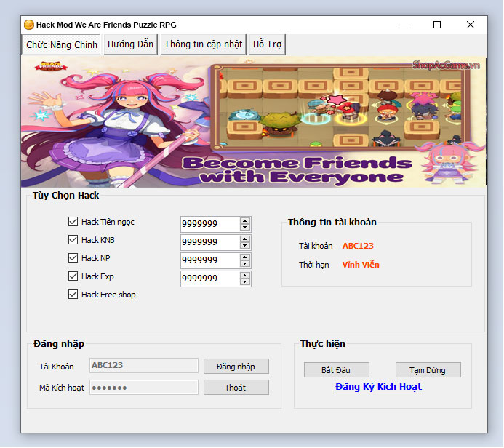504x448 pixels.
Task: Click the Mã Kích hoạt password field
Action: 144,387
